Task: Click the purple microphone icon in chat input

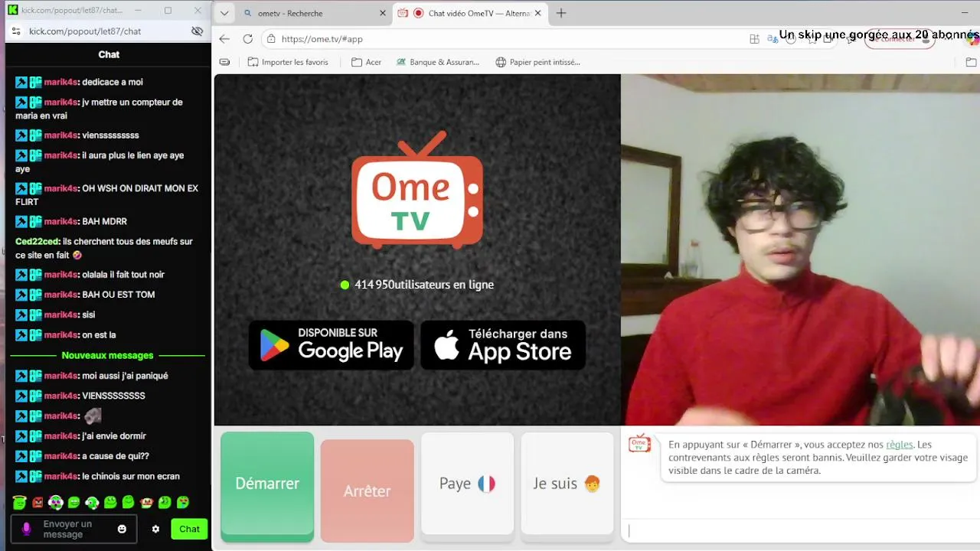Action: click(27, 529)
